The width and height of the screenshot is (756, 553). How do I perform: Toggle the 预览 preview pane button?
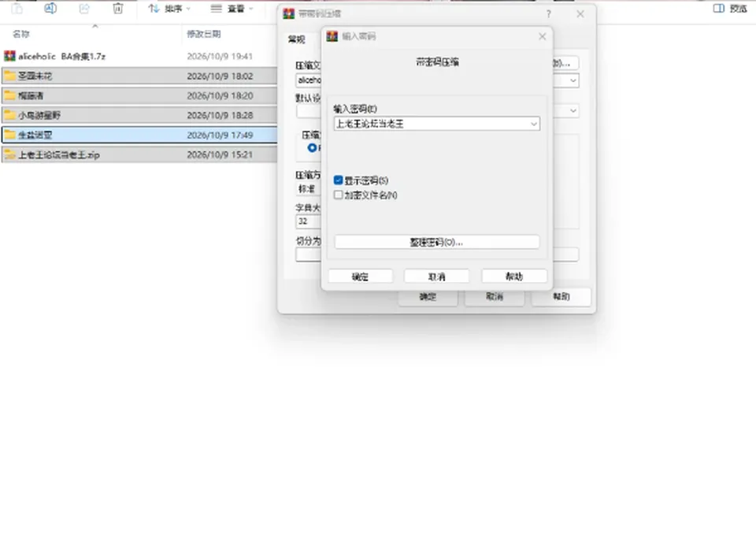click(730, 8)
